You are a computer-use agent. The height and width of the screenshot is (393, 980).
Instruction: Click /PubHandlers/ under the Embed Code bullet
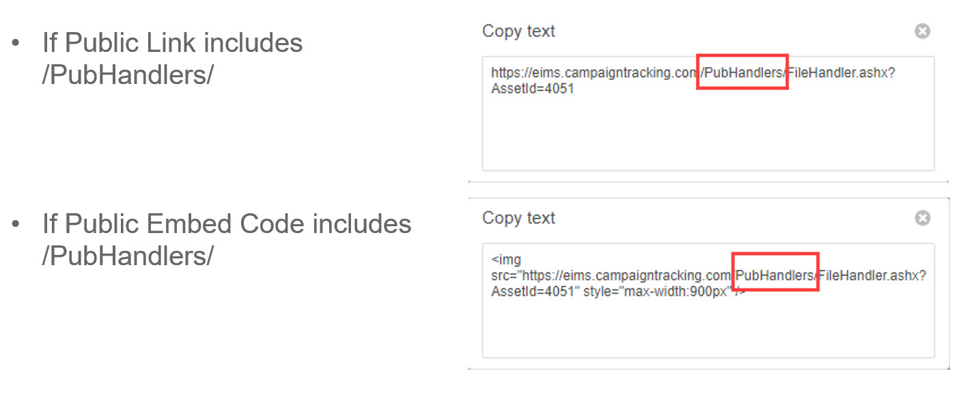(x=127, y=256)
